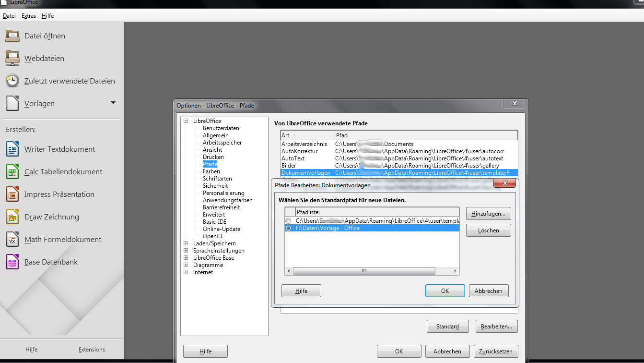Click Hilfe at bottom-left of Optionen dialog
The image size is (644, 363).
[x=205, y=351]
